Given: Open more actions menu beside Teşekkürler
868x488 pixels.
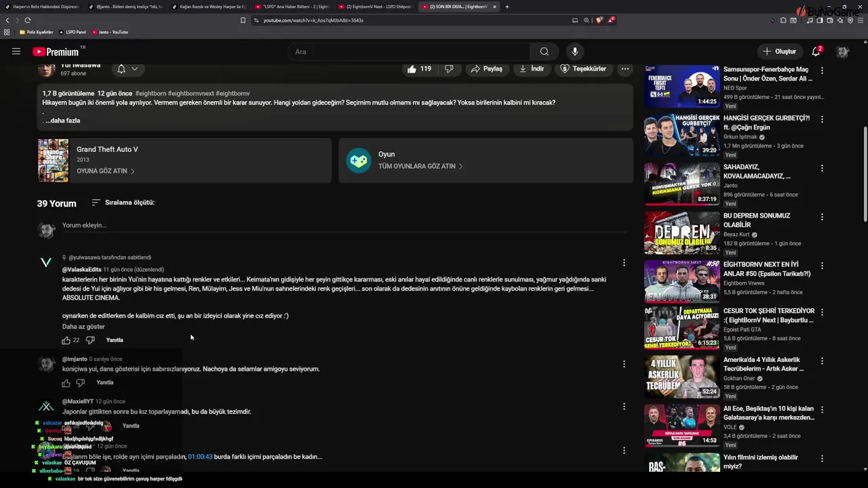Looking at the screenshot, I should tap(625, 68).
